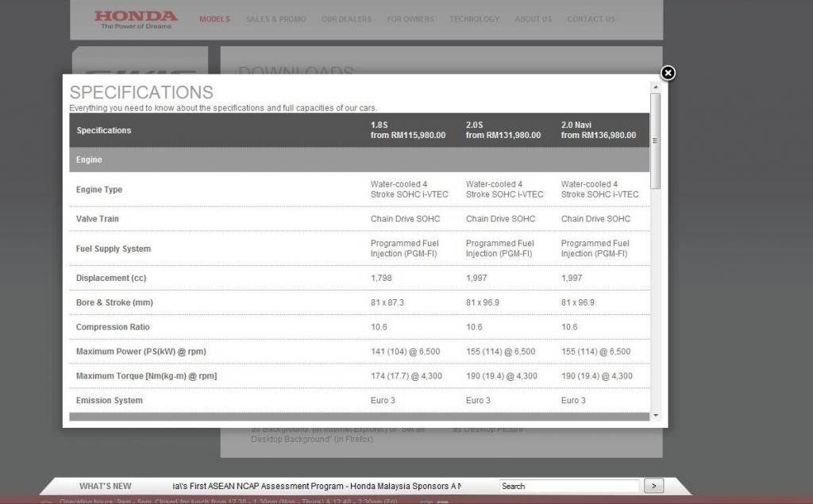Close the Specifications popup
The height and width of the screenshot is (504, 813).
pos(668,73)
